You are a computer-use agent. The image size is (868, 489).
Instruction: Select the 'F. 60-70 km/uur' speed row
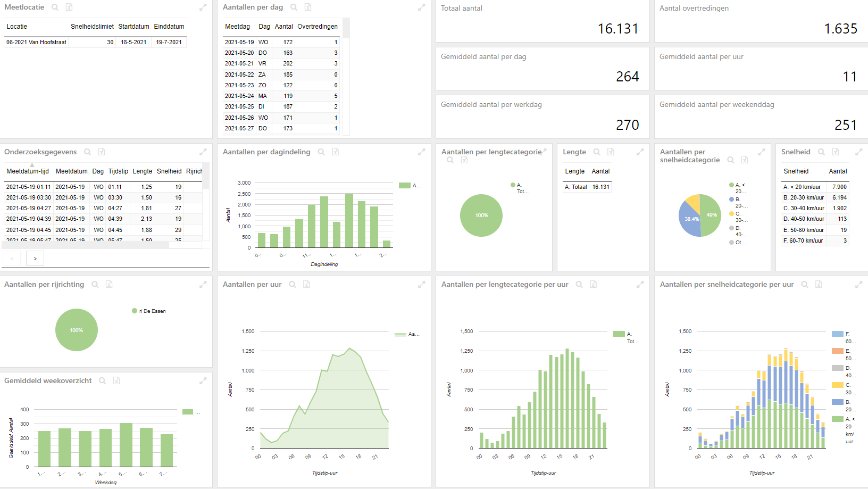pyautogui.click(x=815, y=241)
